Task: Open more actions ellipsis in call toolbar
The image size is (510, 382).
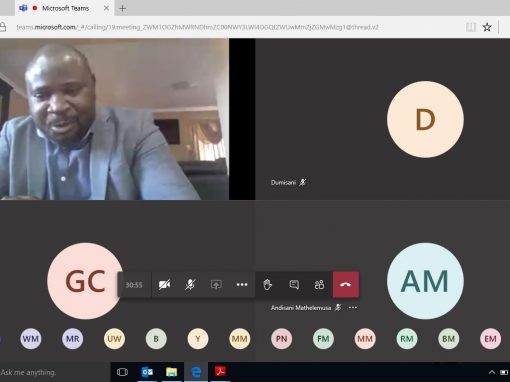Action: 242,285
